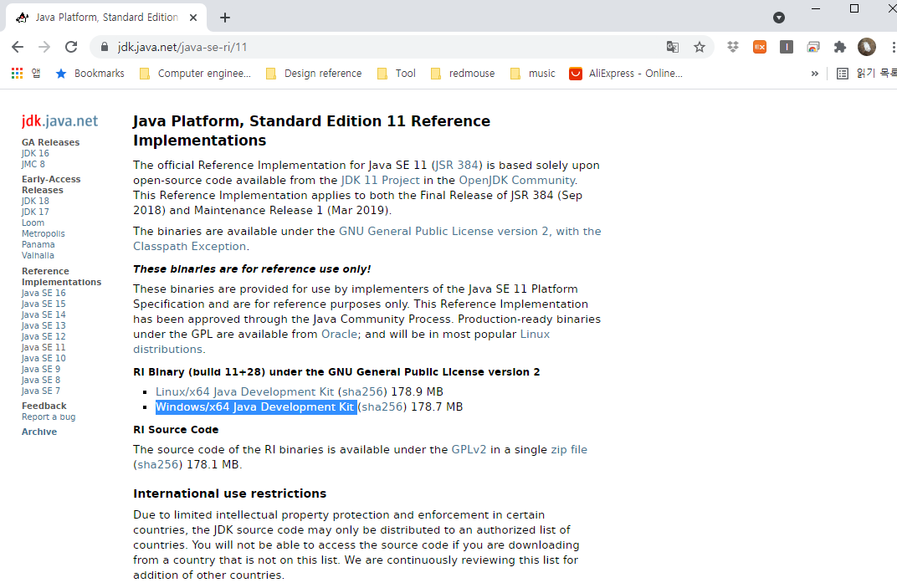
Task: Open the JSR 384 link
Action: [457, 166]
